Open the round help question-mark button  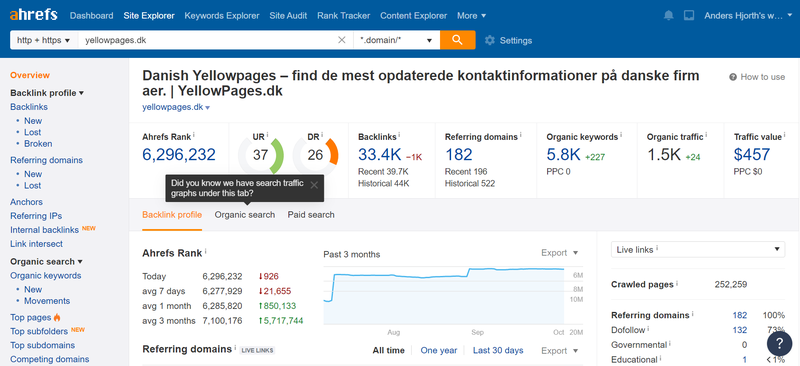pos(779,343)
